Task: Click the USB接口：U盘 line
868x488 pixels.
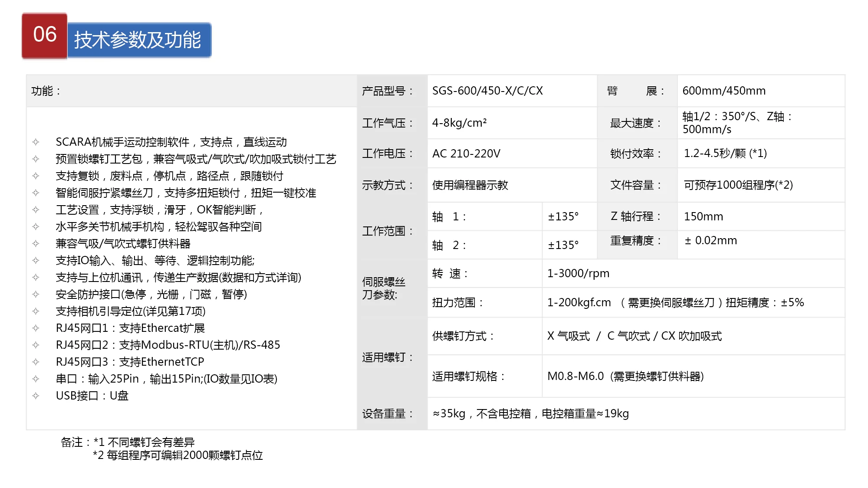Action: pyautogui.click(x=92, y=396)
